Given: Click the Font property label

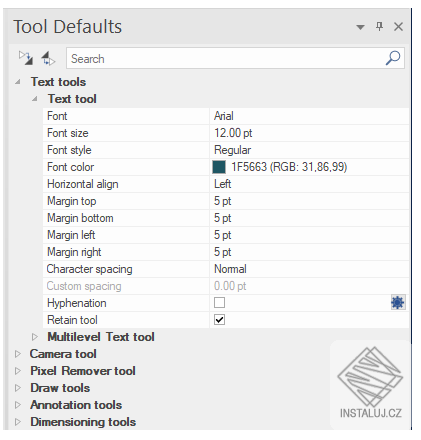Looking at the screenshot, I should pos(57,116).
